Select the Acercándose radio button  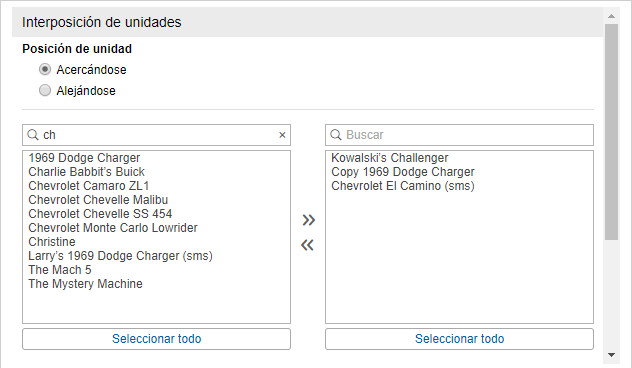(45, 69)
